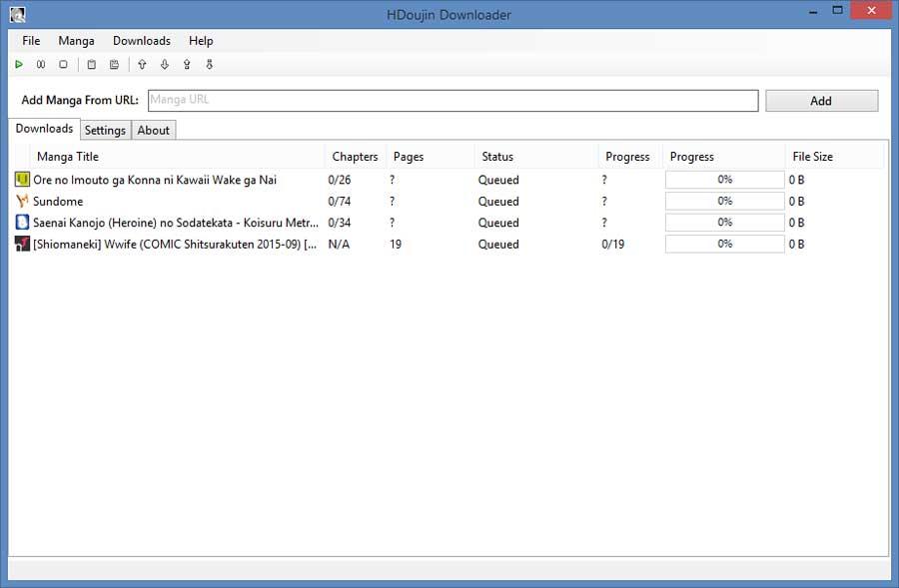The width and height of the screenshot is (899, 588).
Task: Click the progress bar for Sundome
Action: click(x=725, y=202)
